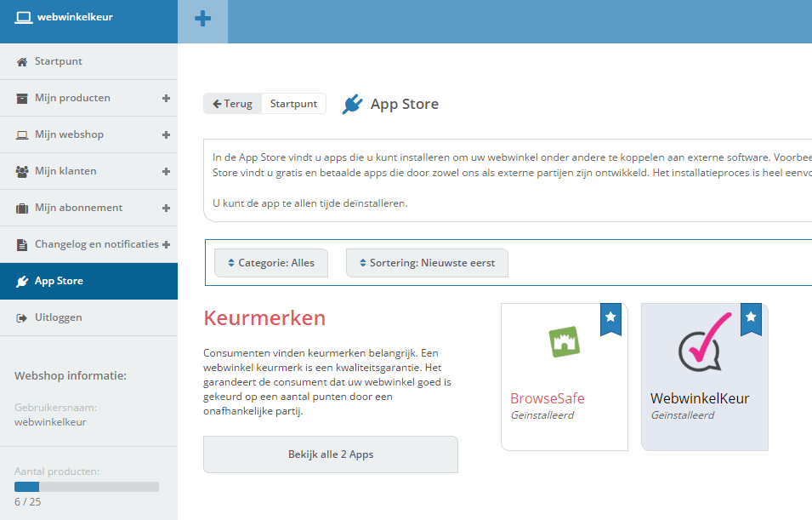Click the BrowseSafe green castle icon
The height and width of the screenshot is (520, 812).
tap(563, 342)
